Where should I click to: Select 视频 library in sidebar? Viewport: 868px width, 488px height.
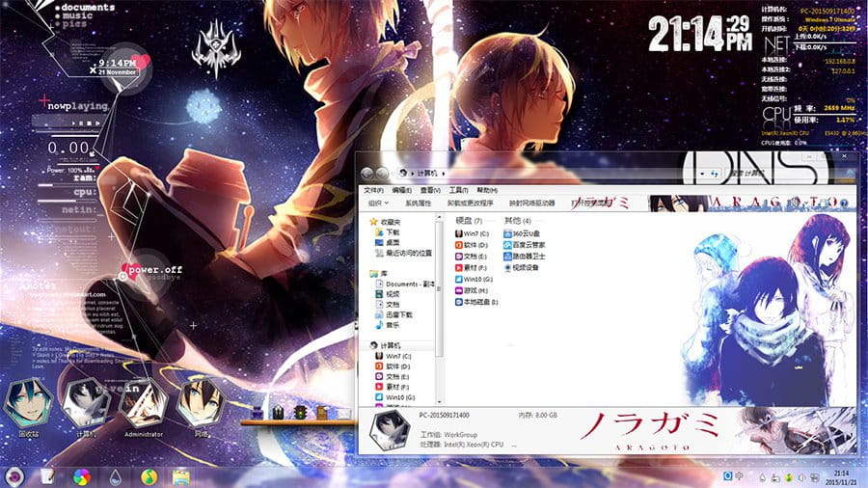click(387, 294)
